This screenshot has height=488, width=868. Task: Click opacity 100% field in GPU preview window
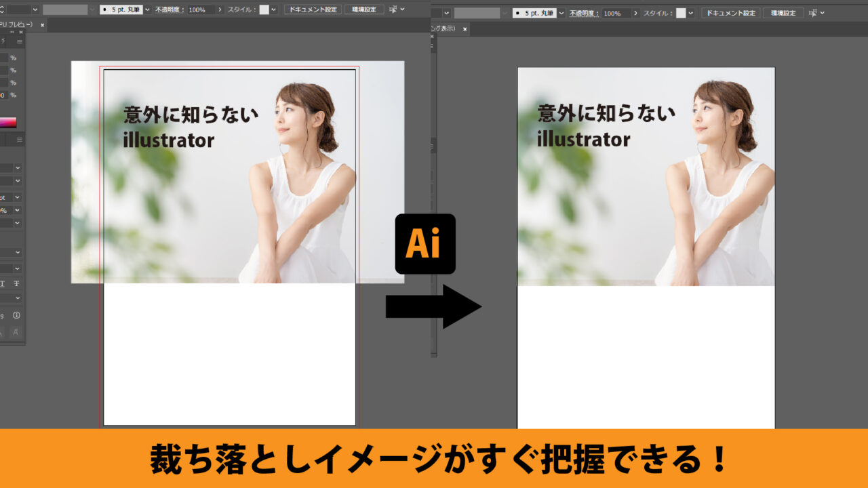[201, 10]
